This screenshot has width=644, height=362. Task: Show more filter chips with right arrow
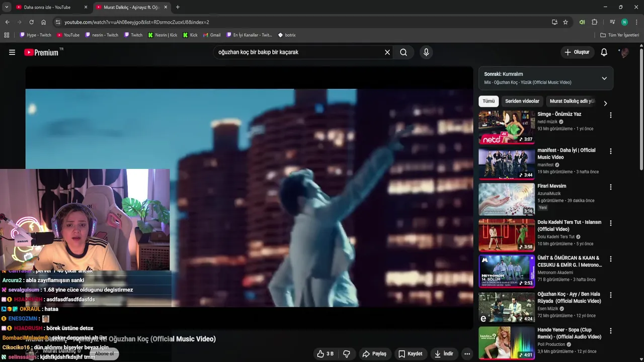(605, 103)
